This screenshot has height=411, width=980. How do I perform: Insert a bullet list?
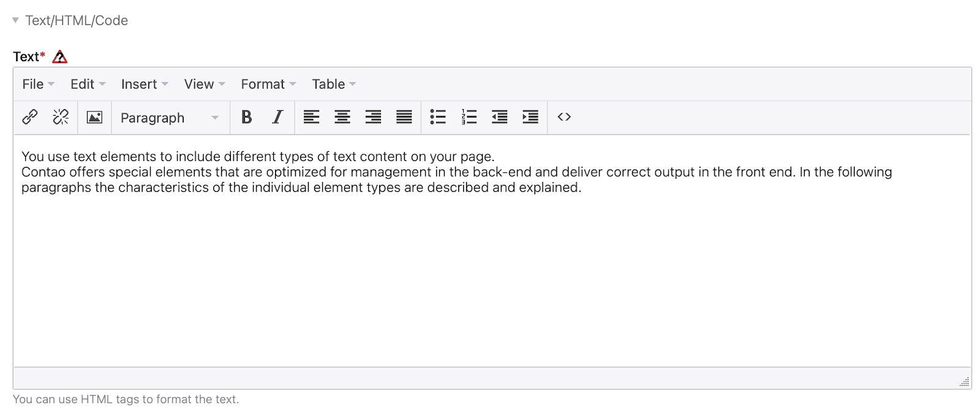point(438,117)
